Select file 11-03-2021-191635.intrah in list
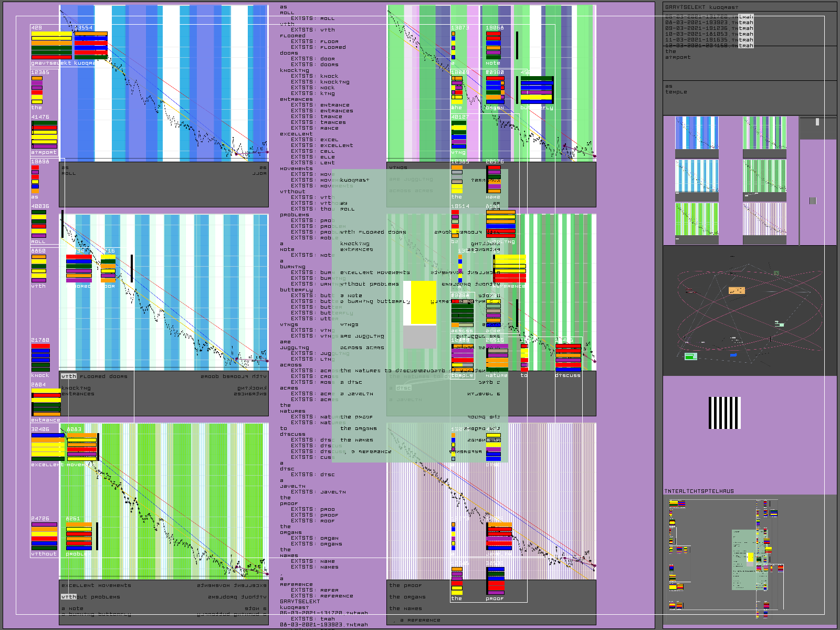The width and height of the screenshot is (840, 630). pos(709,40)
